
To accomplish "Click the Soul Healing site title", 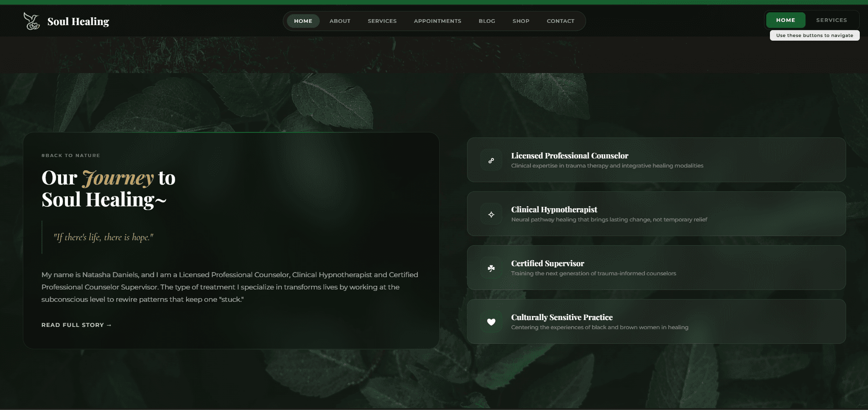I will [x=78, y=21].
